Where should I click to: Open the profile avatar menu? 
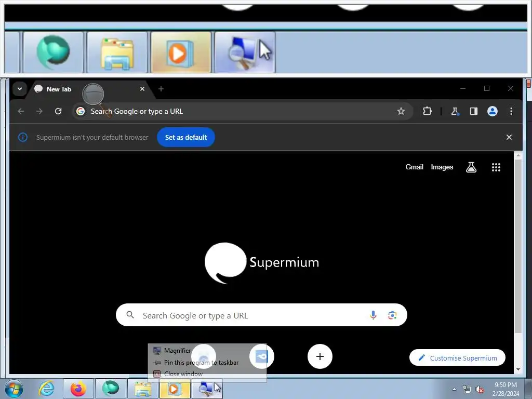pyautogui.click(x=493, y=111)
